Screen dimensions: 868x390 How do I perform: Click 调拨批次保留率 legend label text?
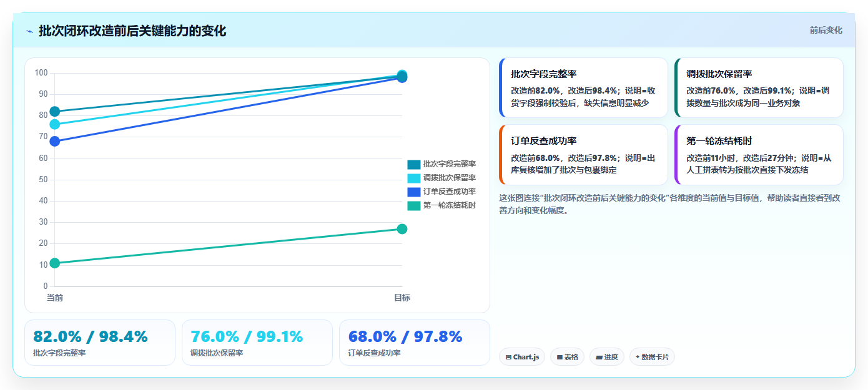[x=450, y=178]
